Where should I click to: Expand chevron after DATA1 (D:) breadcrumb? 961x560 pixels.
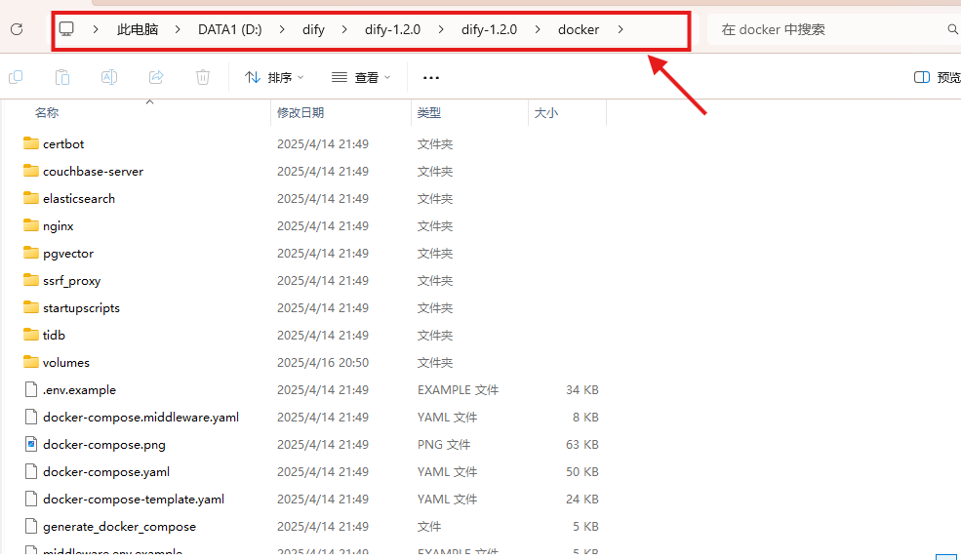point(282,29)
